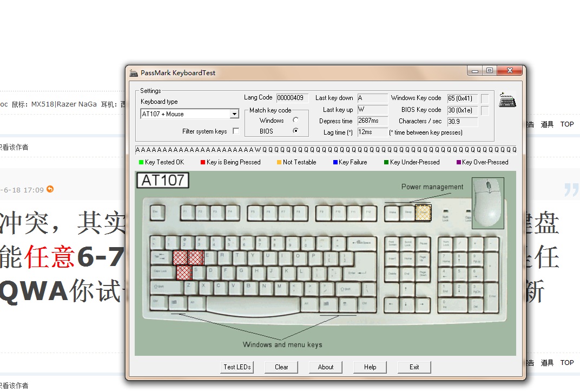Click the green Key Tested OK legend square
Viewport: 580px width, 392px height.
[141, 162]
